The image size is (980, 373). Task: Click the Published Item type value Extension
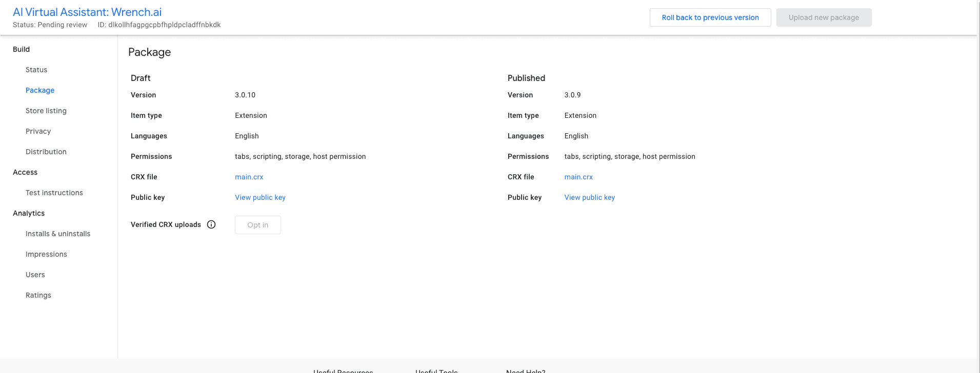click(581, 115)
